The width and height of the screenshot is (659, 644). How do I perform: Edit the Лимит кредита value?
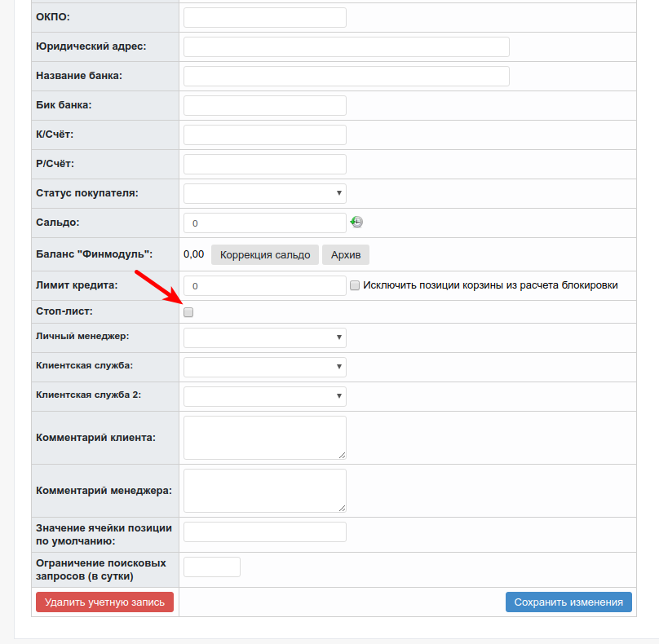pyautogui.click(x=264, y=285)
